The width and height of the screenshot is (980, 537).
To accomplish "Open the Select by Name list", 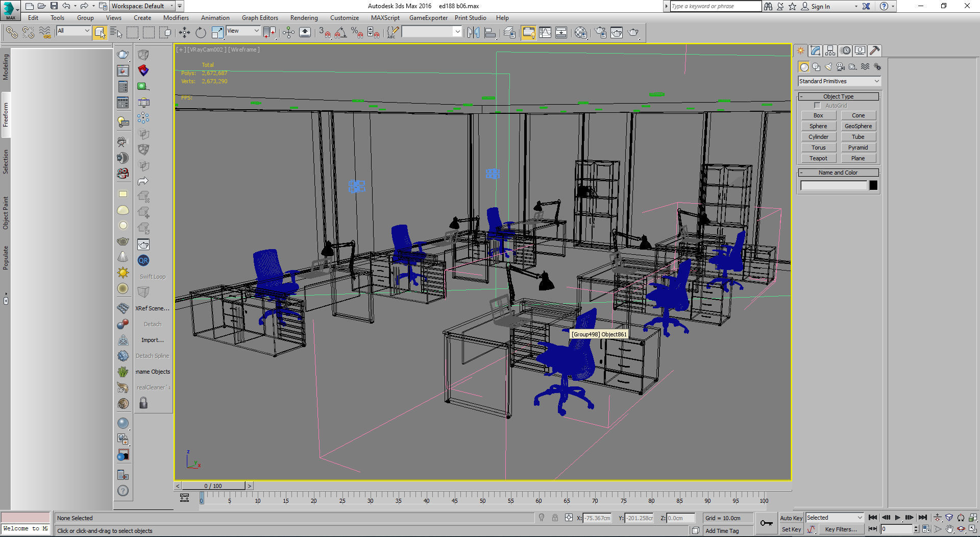I will pyautogui.click(x=116, y=33).
